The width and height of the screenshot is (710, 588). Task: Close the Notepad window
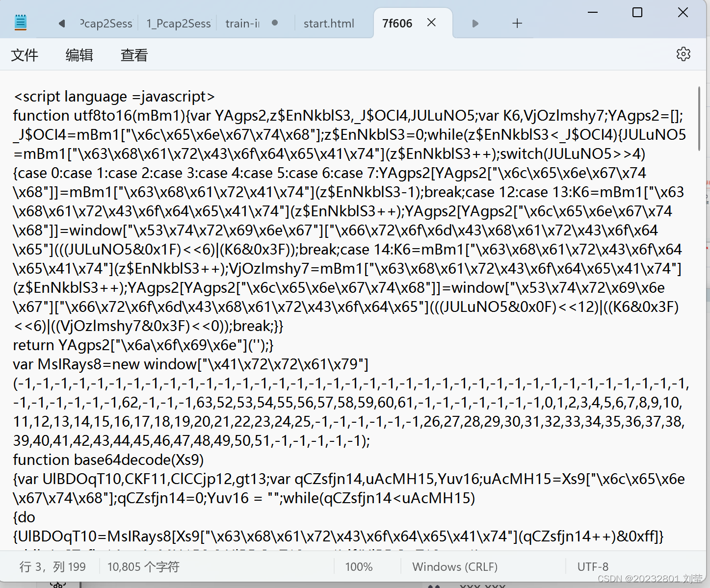pyautogui.click(x=683, y=12)
